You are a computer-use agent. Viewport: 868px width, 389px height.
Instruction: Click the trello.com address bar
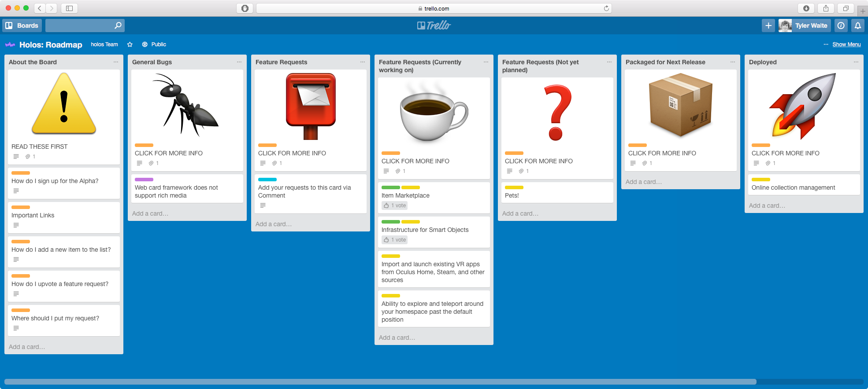click(x=434, y=8)
